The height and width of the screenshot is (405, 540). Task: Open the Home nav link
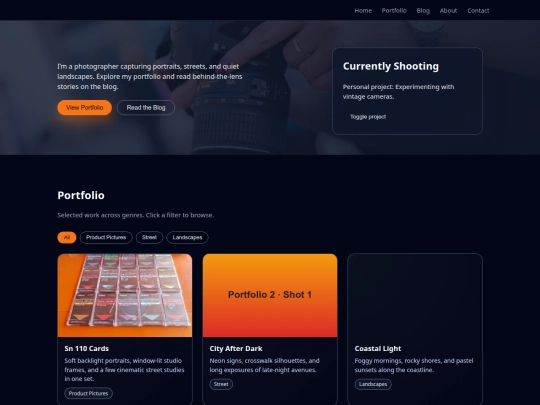[x=363, y=11]
